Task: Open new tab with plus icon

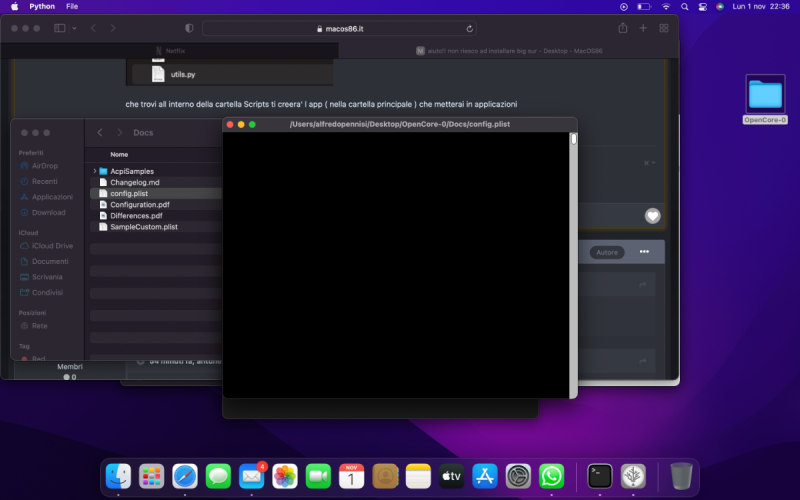Action: (x=643, y=28)
